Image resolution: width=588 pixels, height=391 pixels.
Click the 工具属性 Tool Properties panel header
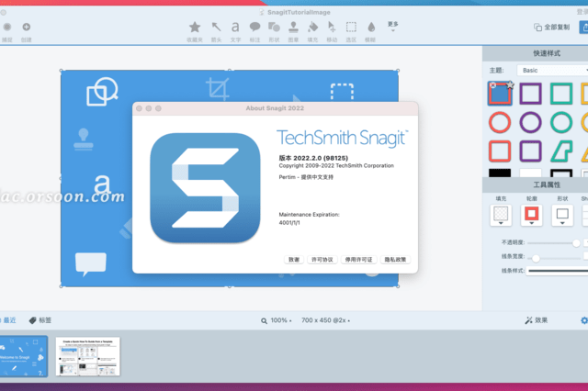click(547, 184)
